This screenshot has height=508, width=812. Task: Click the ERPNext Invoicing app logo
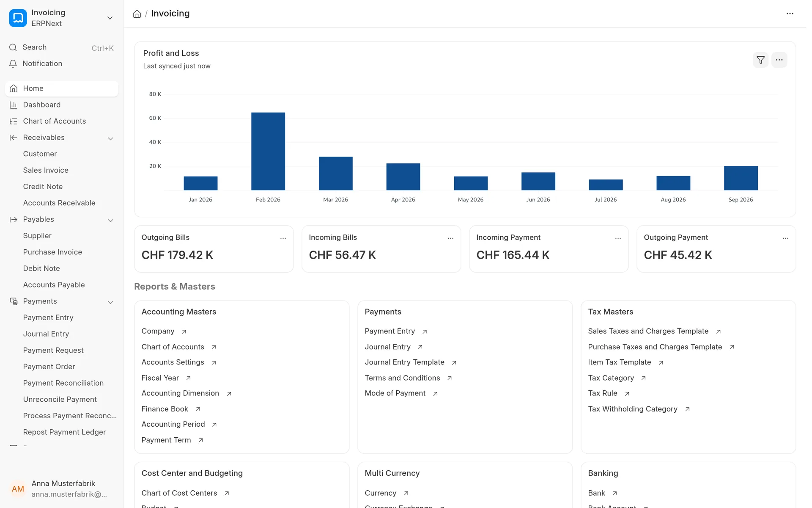(x=18, y=18)
